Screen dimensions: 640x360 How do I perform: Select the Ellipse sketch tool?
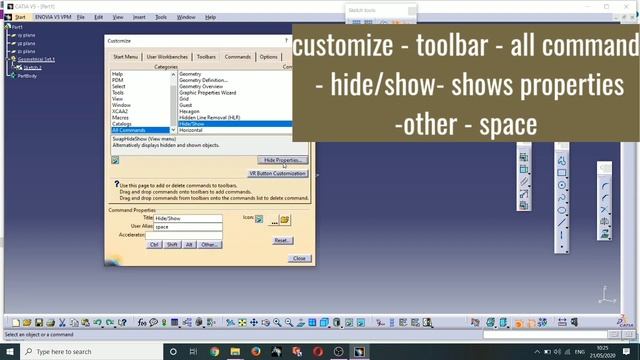(562, 211)
